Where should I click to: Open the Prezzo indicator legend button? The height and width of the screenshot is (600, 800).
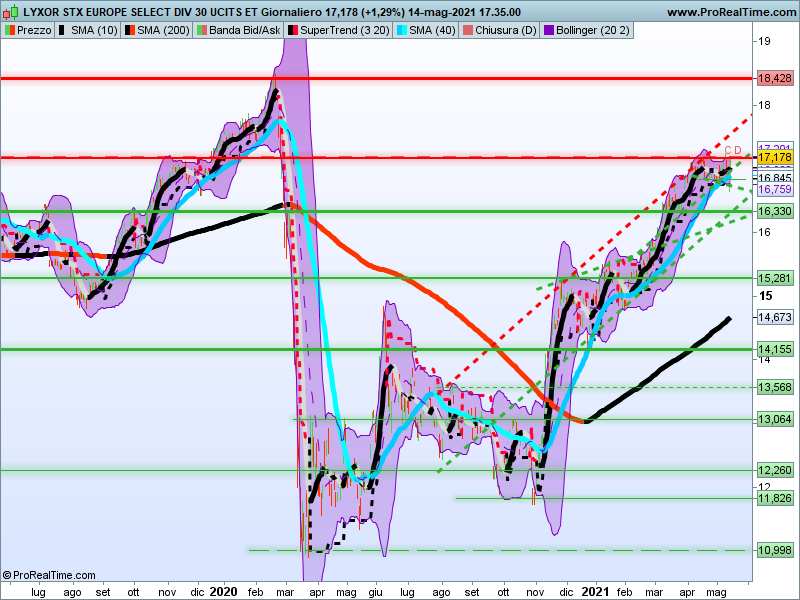(28, 31)
